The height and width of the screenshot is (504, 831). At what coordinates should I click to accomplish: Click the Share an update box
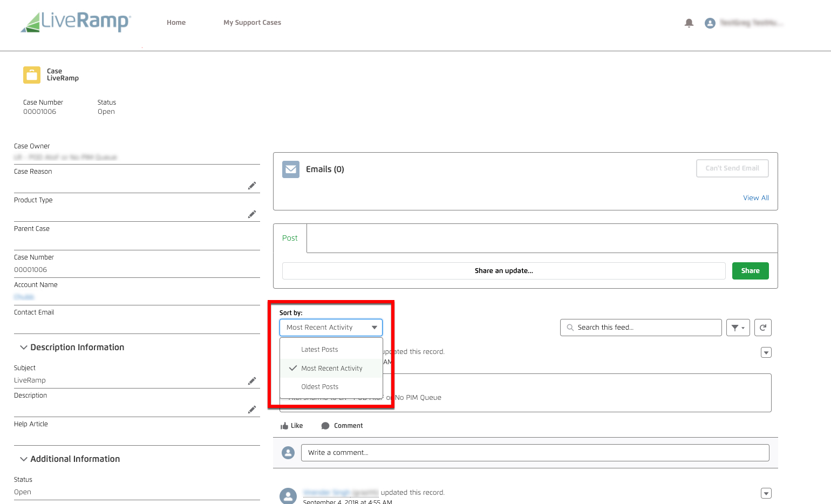click(x=504, y=271)
